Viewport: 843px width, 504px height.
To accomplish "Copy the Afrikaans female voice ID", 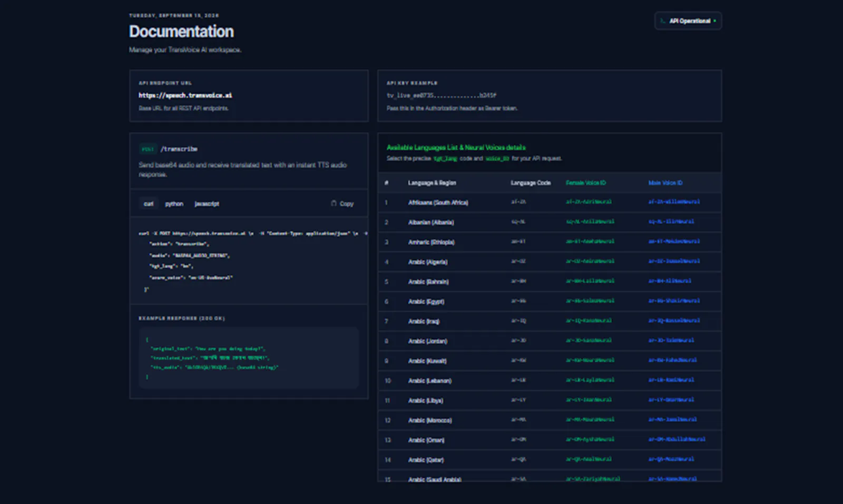I will coord(589,202).
